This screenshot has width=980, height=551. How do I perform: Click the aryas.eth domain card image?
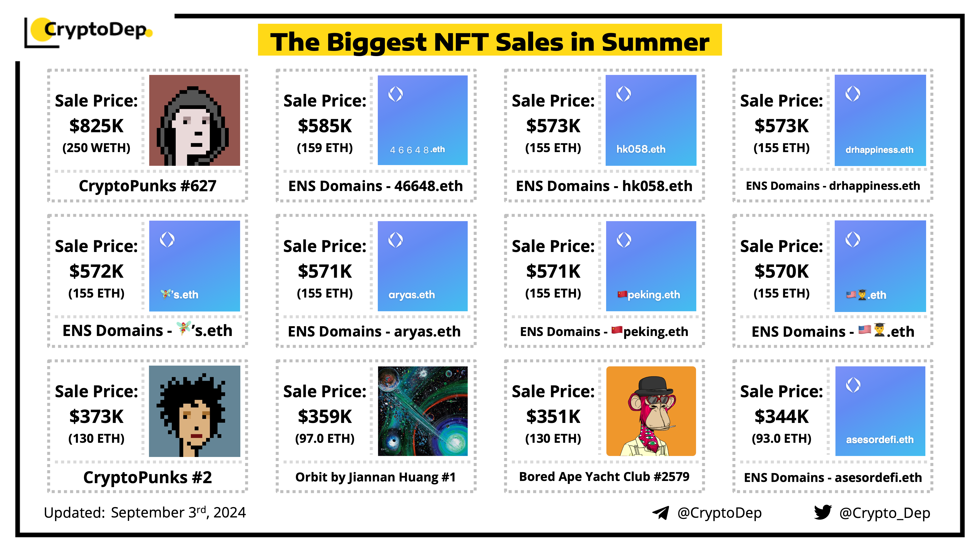click(423, 266)
